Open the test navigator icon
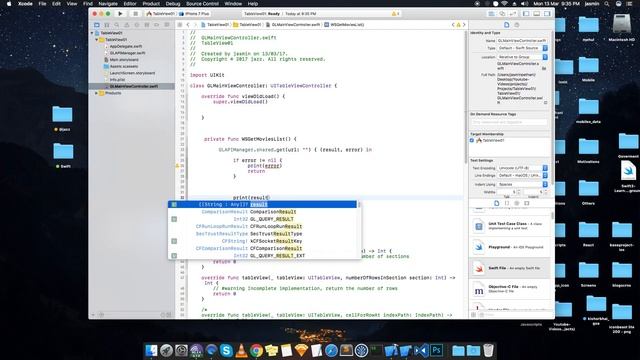 [x=137, y=25]
